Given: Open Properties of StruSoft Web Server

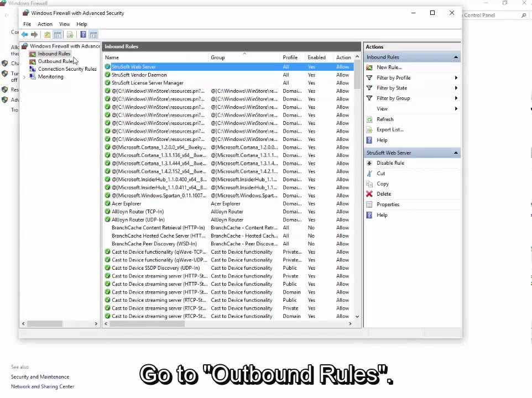Looking at the screenshot, I should click(388, 205).
